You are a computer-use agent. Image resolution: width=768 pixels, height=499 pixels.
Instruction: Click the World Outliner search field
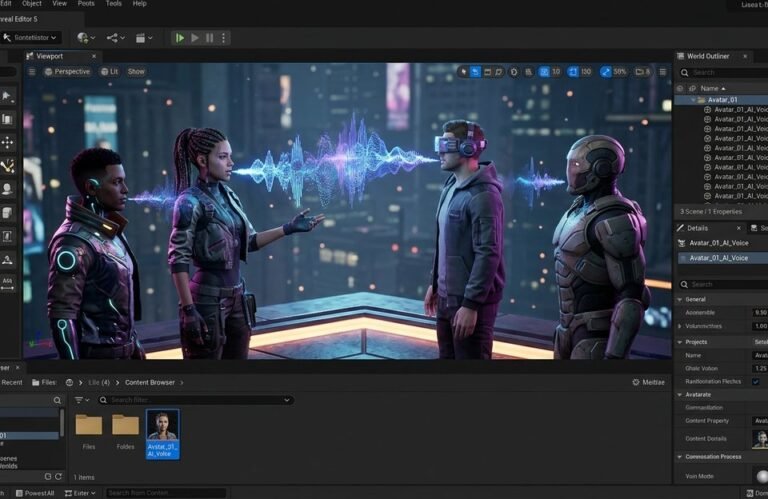(x=723, y=73)
